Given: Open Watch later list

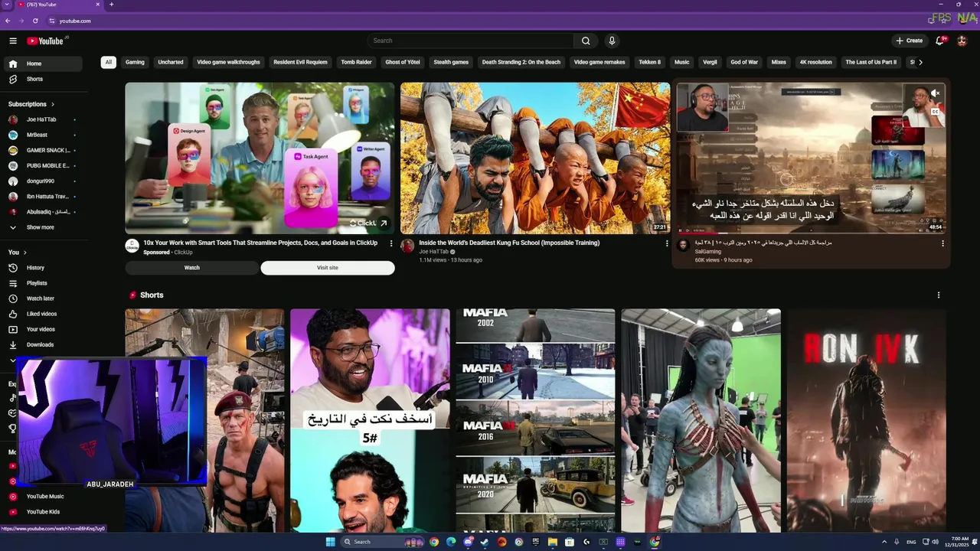Looking at the screenshot, I should [x=44, y=298].
